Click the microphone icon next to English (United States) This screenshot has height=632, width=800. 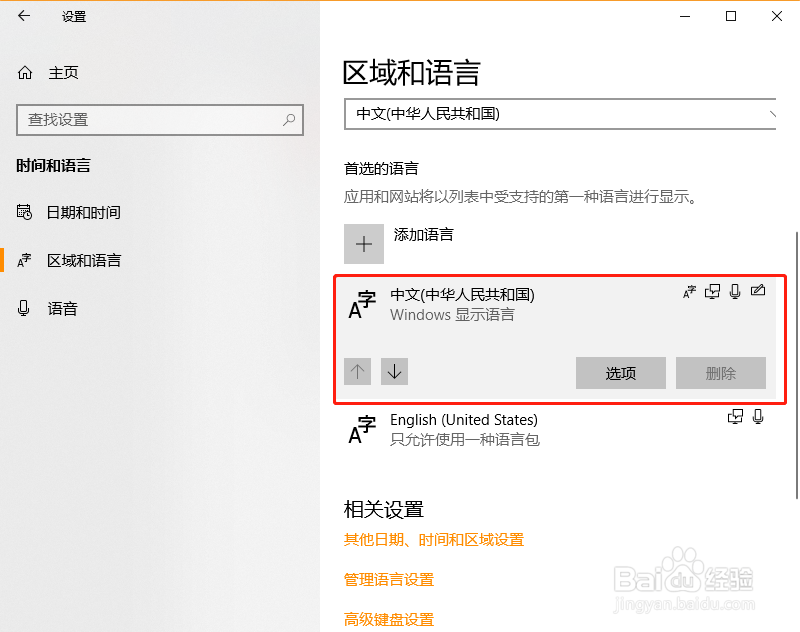click(758, 417)
